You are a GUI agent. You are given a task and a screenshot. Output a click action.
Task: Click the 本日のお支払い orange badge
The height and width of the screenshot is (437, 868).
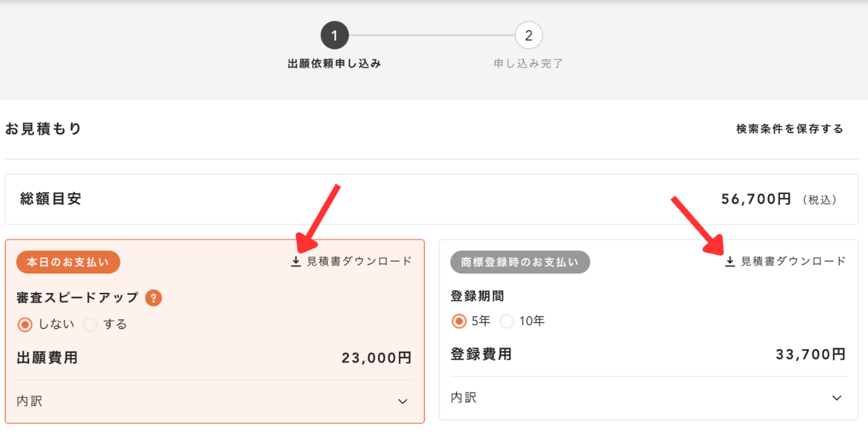point(68,262)
